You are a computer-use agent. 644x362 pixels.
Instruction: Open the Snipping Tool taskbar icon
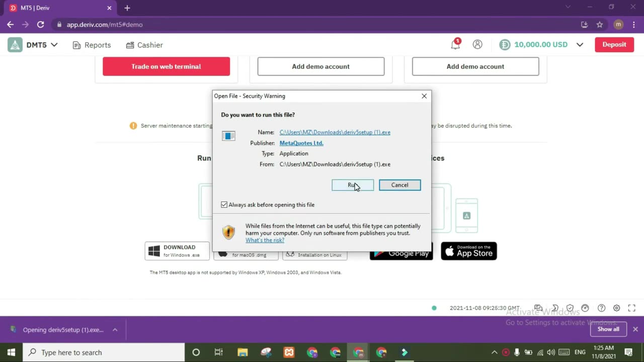266,352
